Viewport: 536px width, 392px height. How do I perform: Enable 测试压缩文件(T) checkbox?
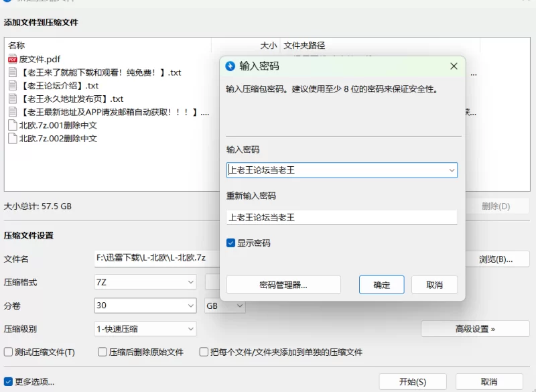tap(9, 352)
